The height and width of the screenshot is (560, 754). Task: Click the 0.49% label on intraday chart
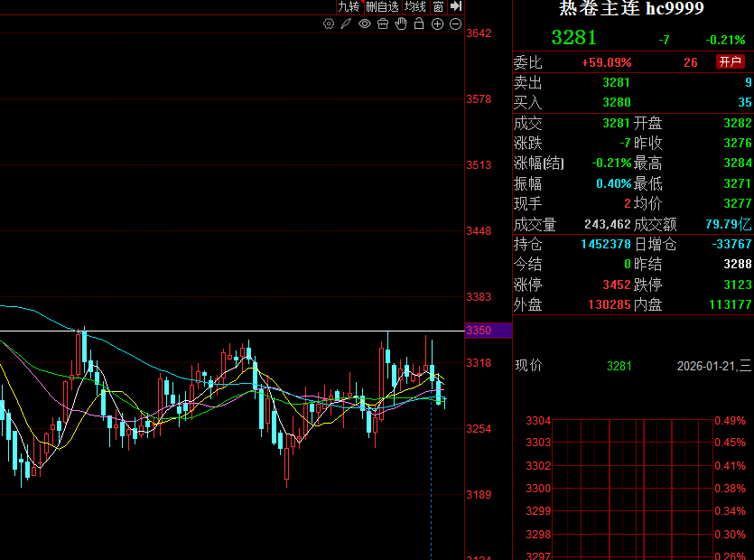[730, 421]
